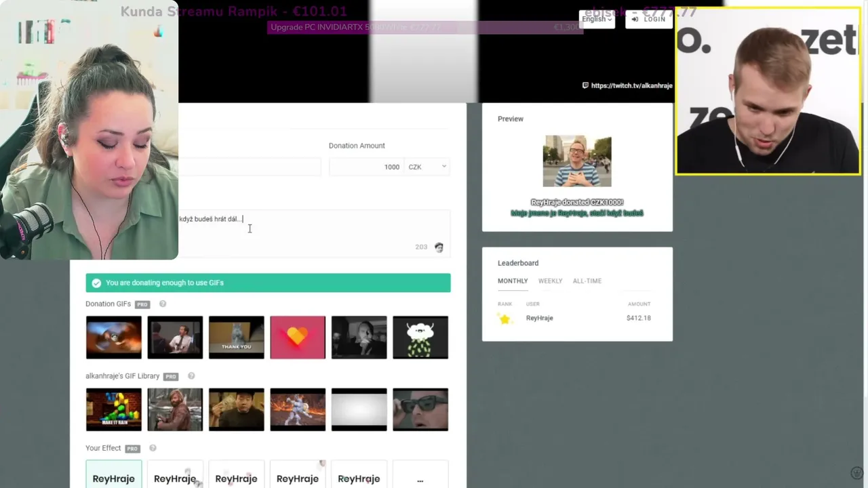Click the PRO badge beside Your Effect
868x488 pixels.
pyautogui.click(x=132, y=449)
